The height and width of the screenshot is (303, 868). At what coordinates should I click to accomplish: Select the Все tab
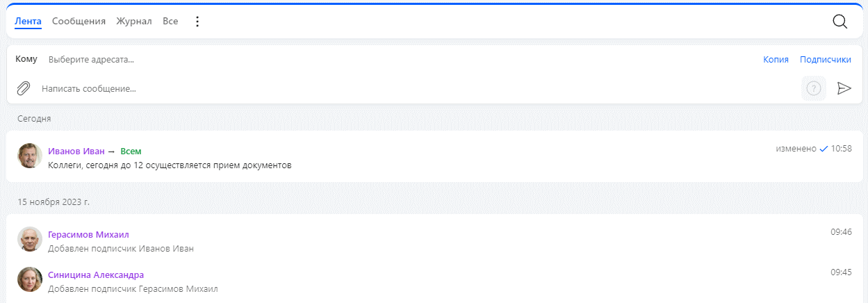pyautogui.click(x=170, y=22)
